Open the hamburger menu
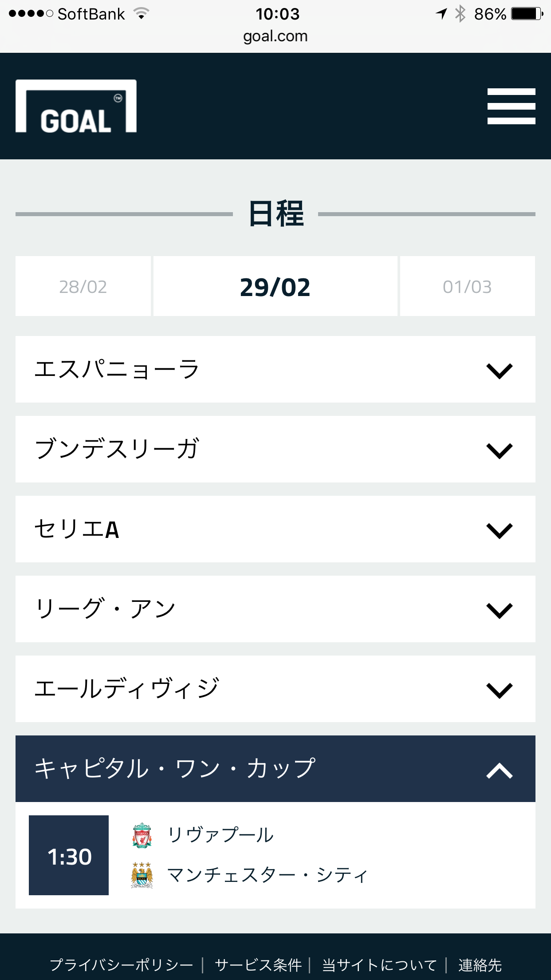Viewport: 551px width, 980px height. click(x=511, y=106)
